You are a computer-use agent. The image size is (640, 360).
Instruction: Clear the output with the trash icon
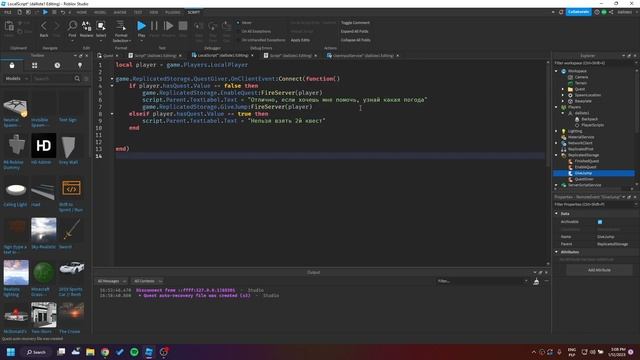pos(536,281)
